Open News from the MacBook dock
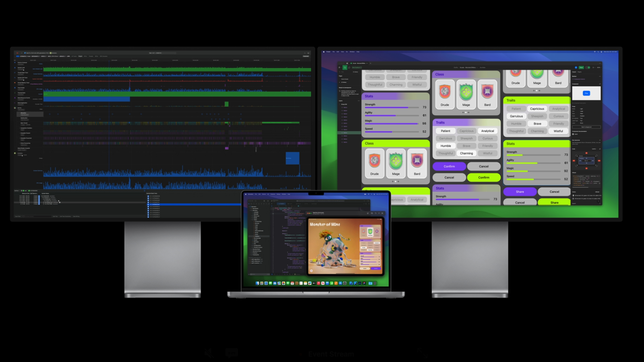Image resolution: width=644 pixels, height=362 pixels. [x=323, y=283]
